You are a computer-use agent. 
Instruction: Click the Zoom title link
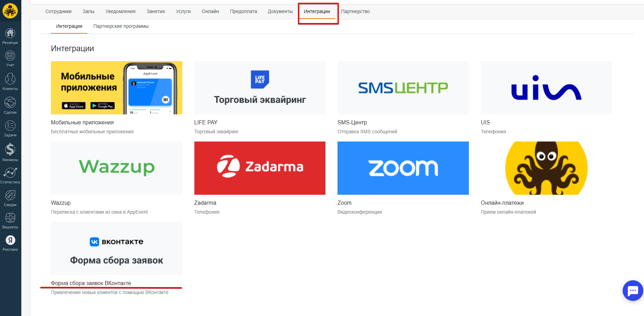(344, 203)
